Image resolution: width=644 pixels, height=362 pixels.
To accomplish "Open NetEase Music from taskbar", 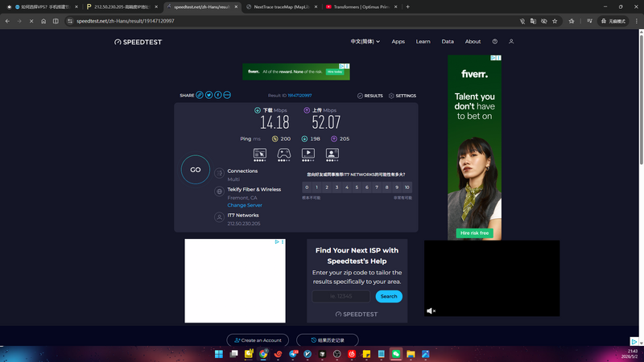I will 352,354.
